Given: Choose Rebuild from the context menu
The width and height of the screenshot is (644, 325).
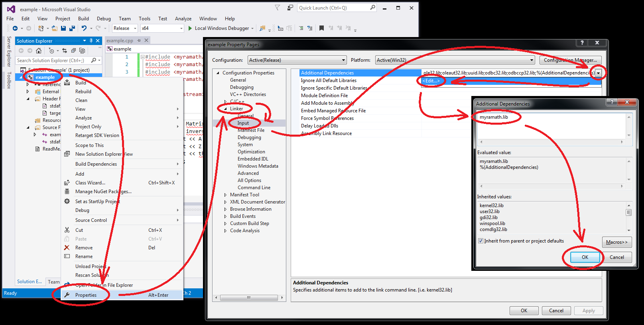Looking at the screenshot, I should point(83,92).
